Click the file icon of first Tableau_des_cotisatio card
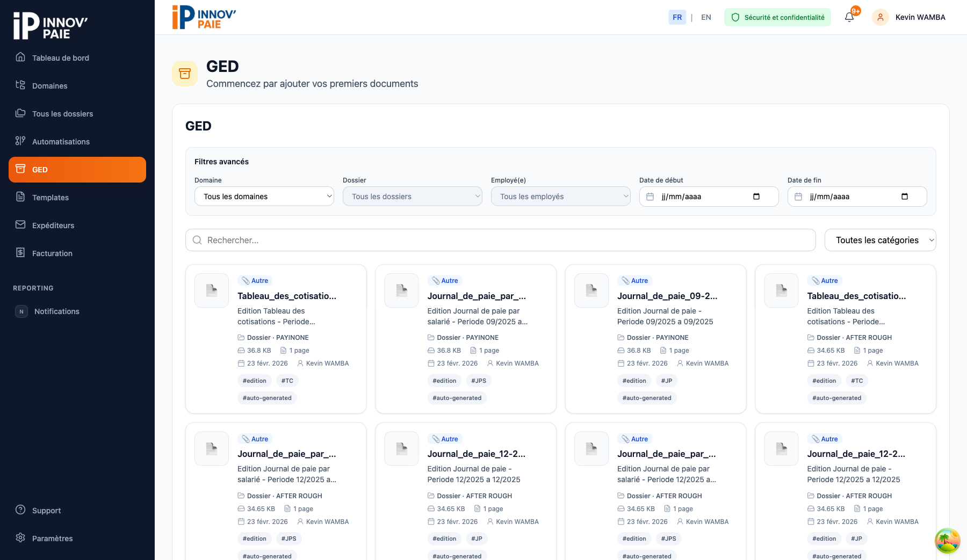 (x=212, y=290)
